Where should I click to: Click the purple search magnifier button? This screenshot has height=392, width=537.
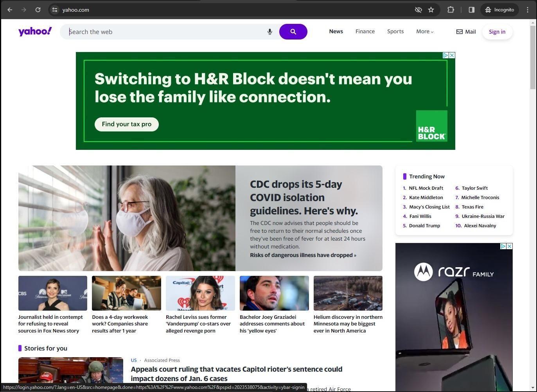(x=293, y=32)
